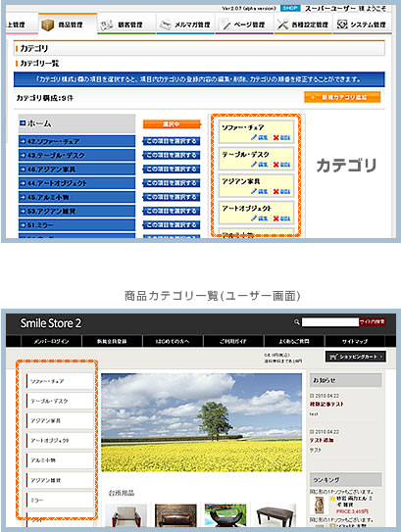Open サイトマップ in store navigation
Viewport: 401px width, 532px height.
355,341
